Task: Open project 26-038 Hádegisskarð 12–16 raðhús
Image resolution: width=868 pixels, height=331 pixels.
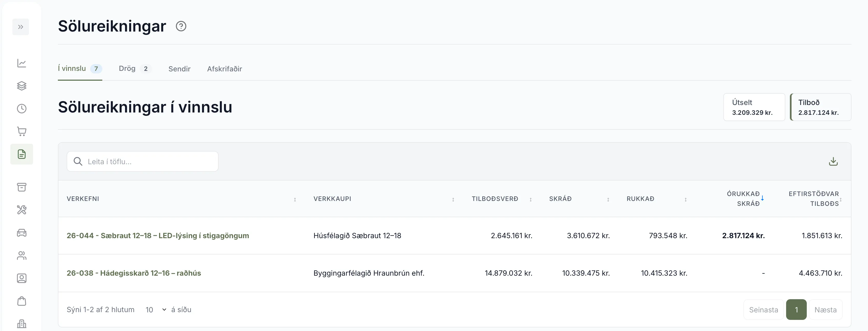Action: point(134,273)
